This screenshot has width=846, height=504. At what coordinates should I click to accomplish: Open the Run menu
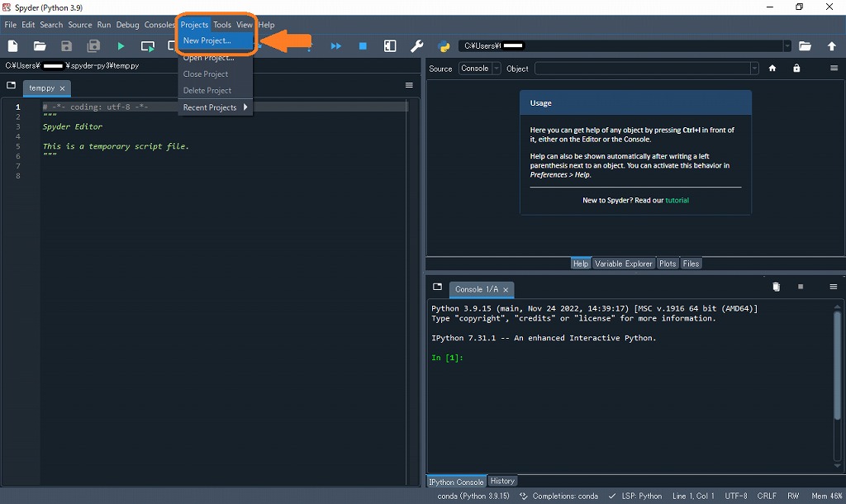point(104,25)
